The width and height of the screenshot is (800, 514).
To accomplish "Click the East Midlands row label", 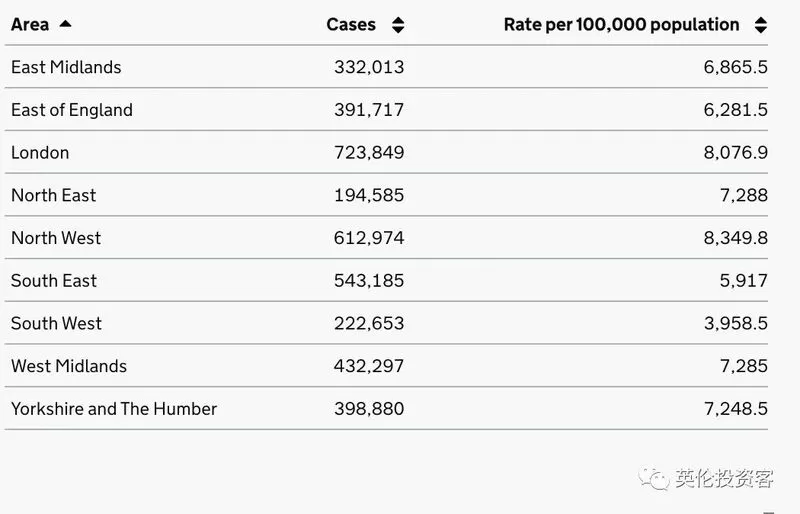I will pyautogui.click(x=66, y=67).
